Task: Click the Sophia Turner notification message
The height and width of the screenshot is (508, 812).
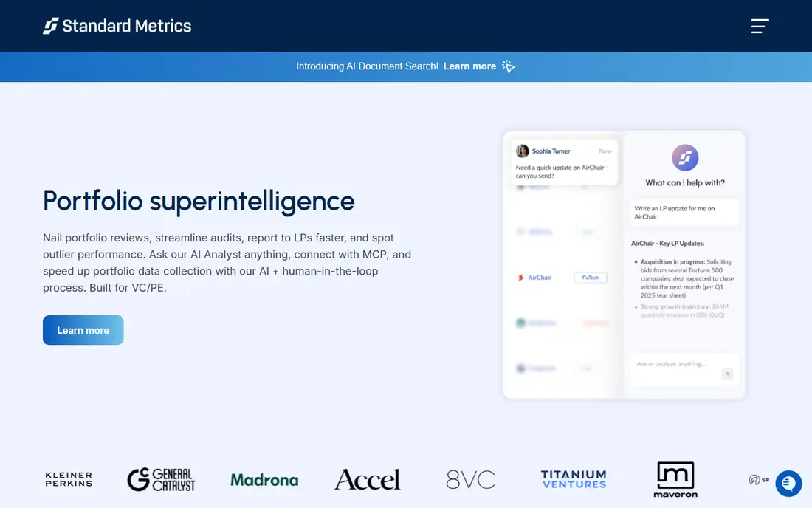Action: coord(564,162)
